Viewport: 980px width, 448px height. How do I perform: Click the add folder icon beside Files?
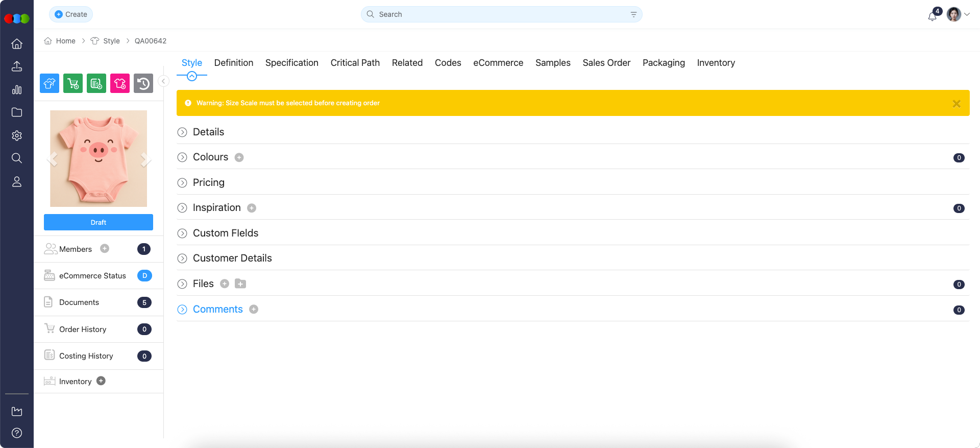tap(240, 284)
